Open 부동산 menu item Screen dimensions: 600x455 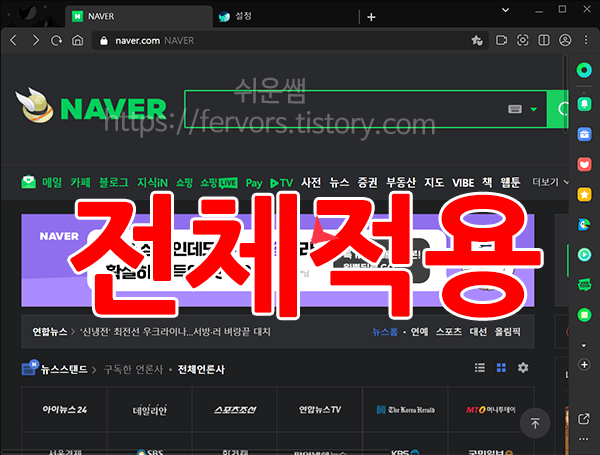(401, 183)
